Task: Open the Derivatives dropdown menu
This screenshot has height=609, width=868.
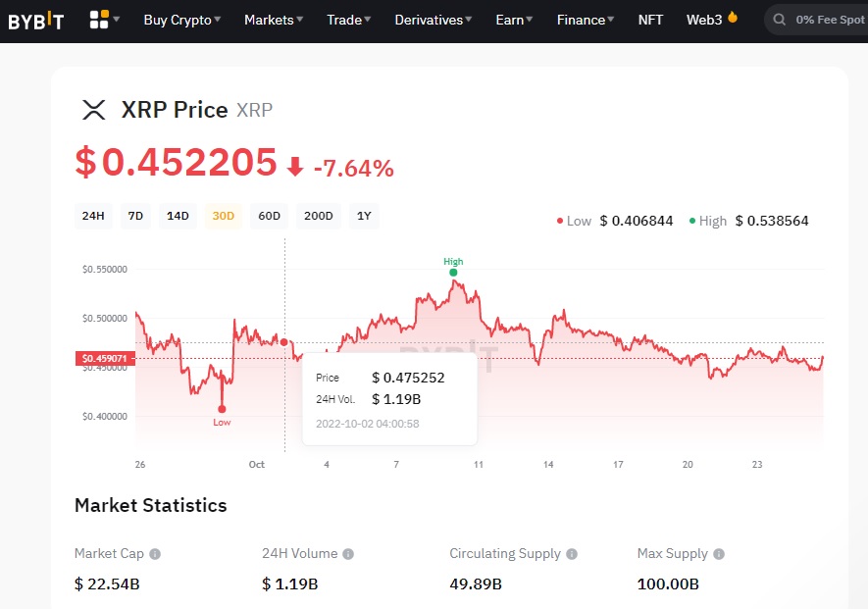Action: 433,20
